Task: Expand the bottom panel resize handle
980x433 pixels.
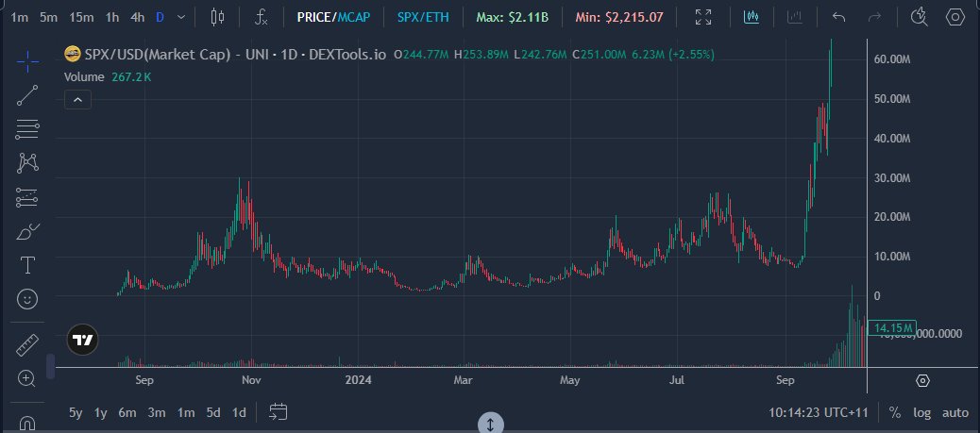Action: 490,425
